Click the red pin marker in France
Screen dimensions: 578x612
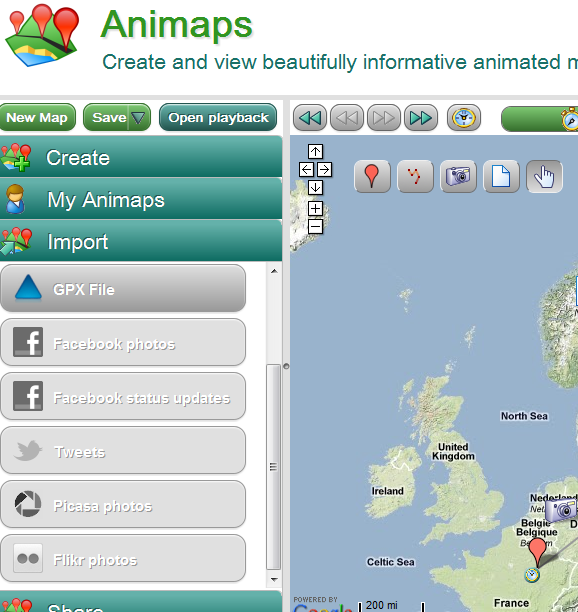[538, 551]
